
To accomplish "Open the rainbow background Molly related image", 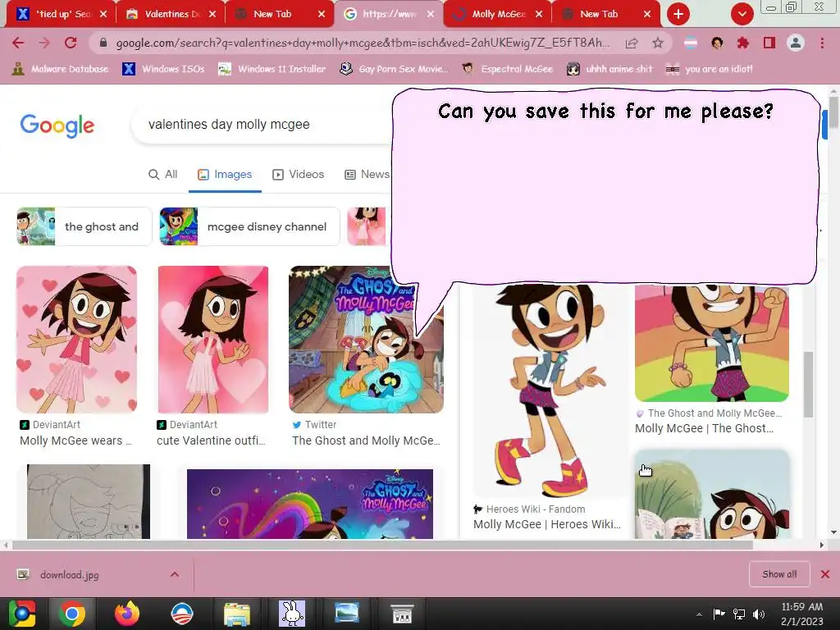I will point(711,344).
